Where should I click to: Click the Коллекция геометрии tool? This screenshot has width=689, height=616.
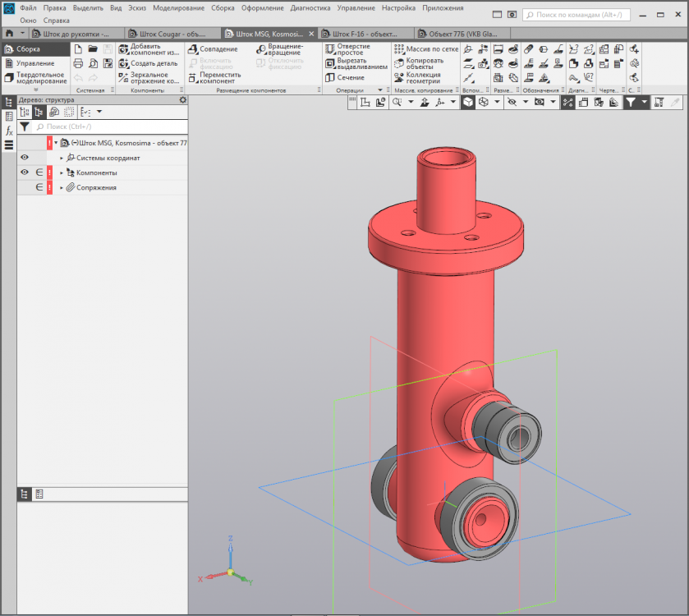pyautogui.click(x=424, y=78)
